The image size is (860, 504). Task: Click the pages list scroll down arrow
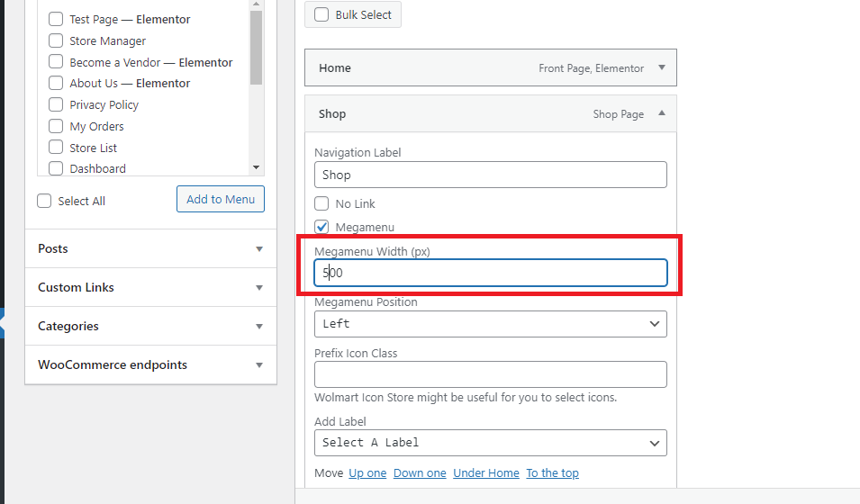[256, 167]
